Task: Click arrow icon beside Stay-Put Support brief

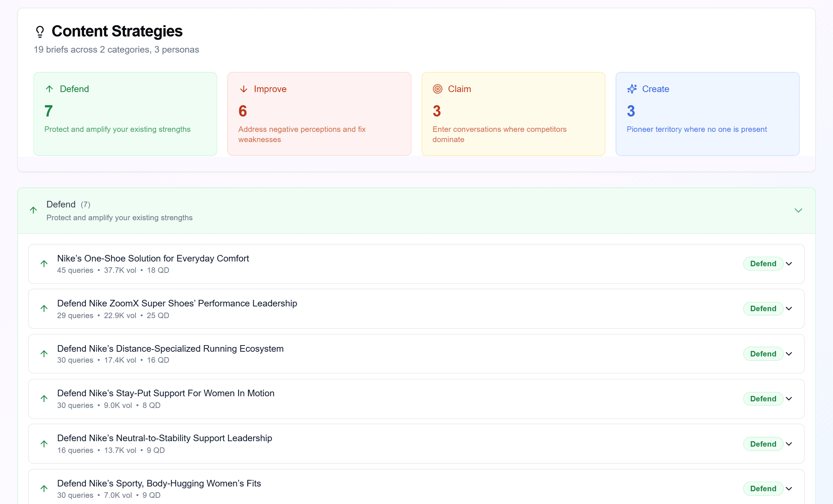Action: pyautogui.click(x=44, y=399)
